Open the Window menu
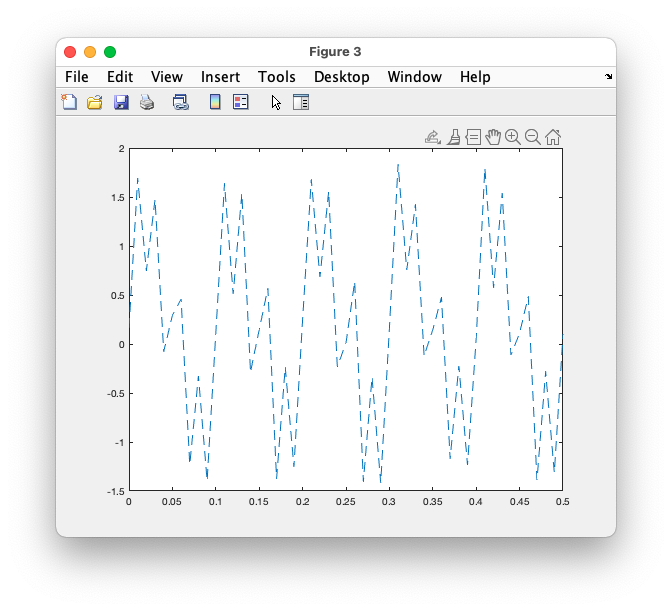 click(414, 77)
